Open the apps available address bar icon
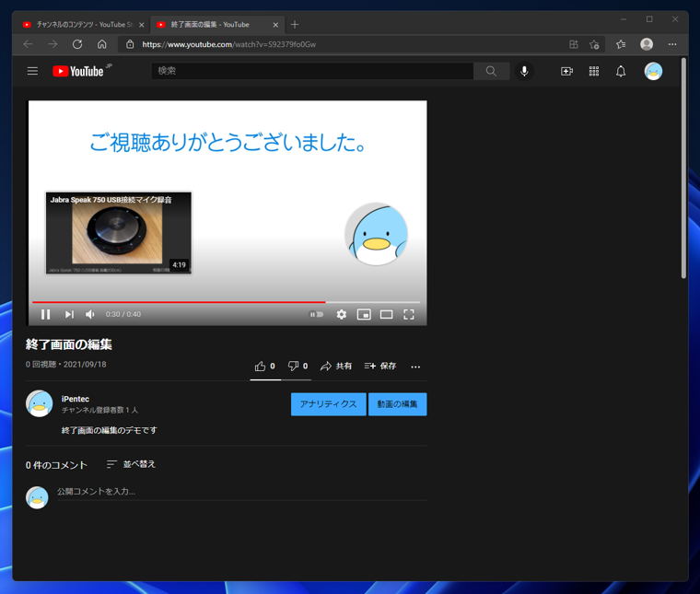 point(574,44)
